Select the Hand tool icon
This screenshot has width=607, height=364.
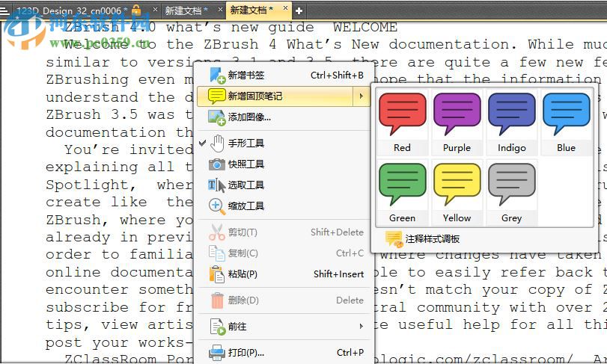tap(217, 144)
